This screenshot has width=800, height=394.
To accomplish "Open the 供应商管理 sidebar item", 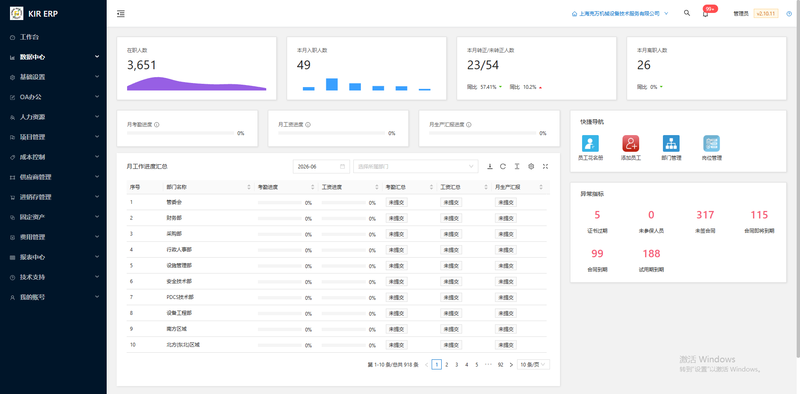I will pos(54,177).
